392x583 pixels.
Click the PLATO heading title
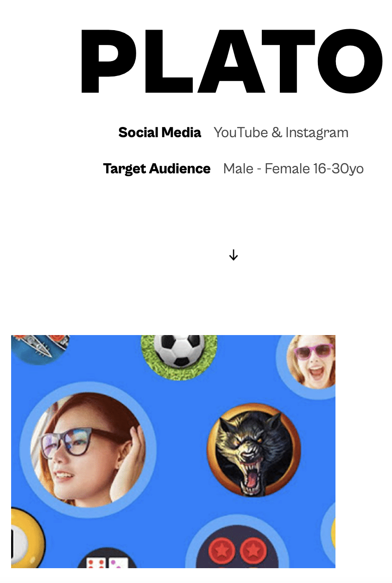point(232,61)
